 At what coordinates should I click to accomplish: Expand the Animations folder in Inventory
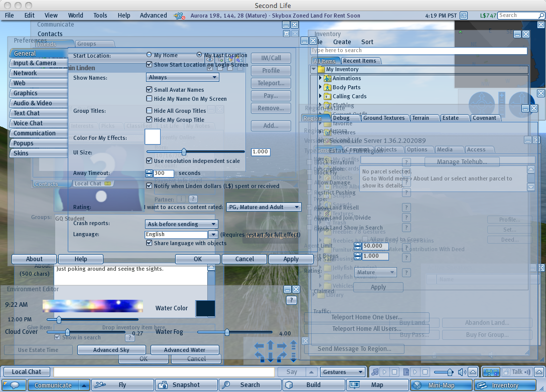point(320,78)
